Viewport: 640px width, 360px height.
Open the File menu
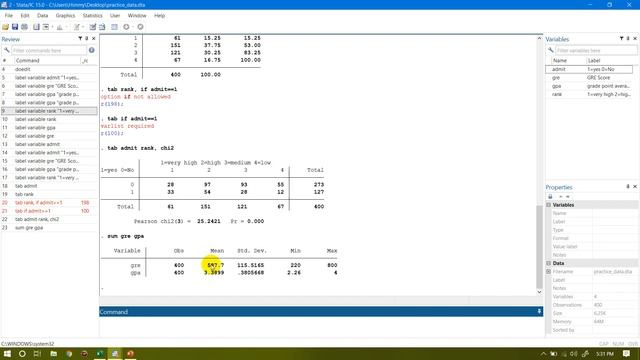click(x=9, y=16)
